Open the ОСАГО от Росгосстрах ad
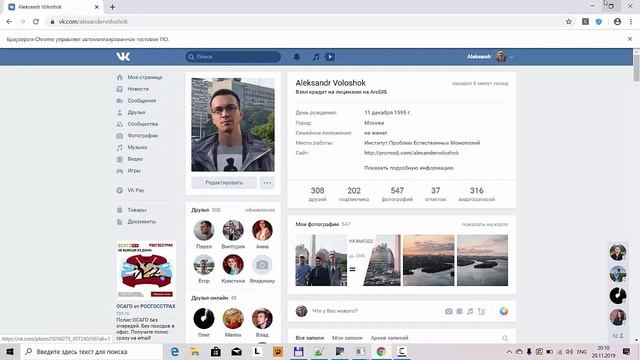The image size is (640, 360). point(146,270)
